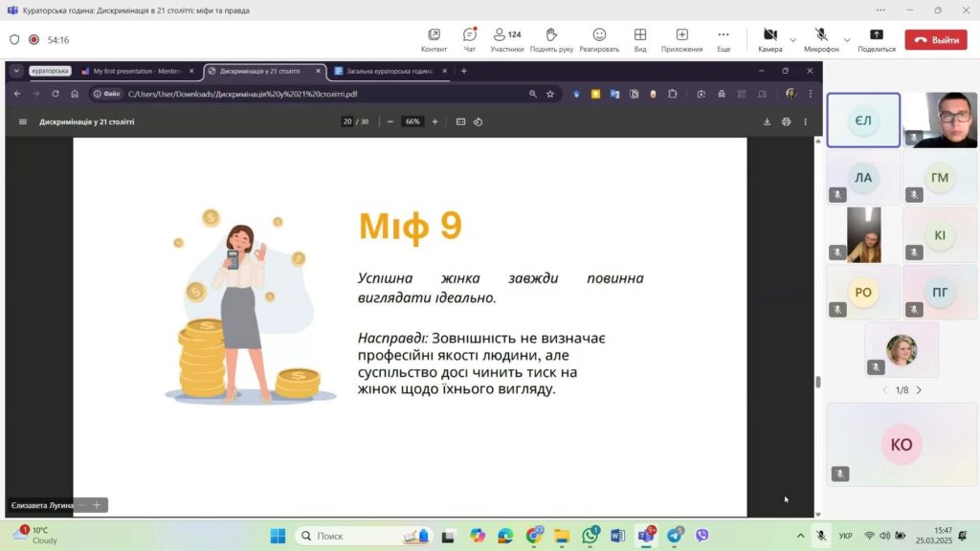The width and height of the screenshot is (980, 551).
Task: Unmute the microphone in the meeting toolbar
Action: coord(820,39)
